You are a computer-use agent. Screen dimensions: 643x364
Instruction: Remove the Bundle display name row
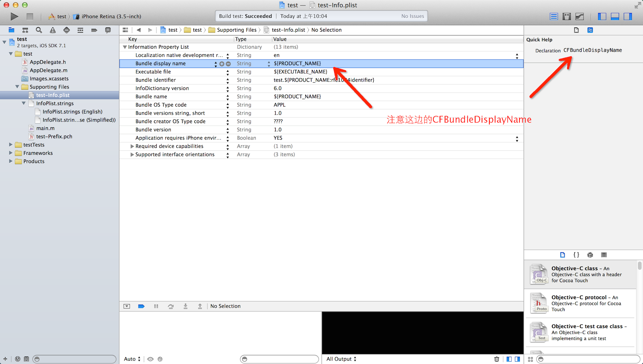228,64
